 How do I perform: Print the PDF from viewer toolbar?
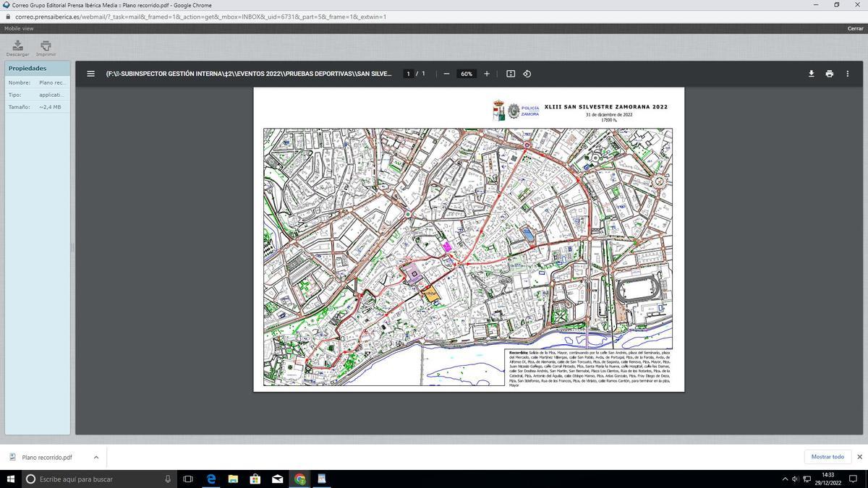[x=829, y=74]
